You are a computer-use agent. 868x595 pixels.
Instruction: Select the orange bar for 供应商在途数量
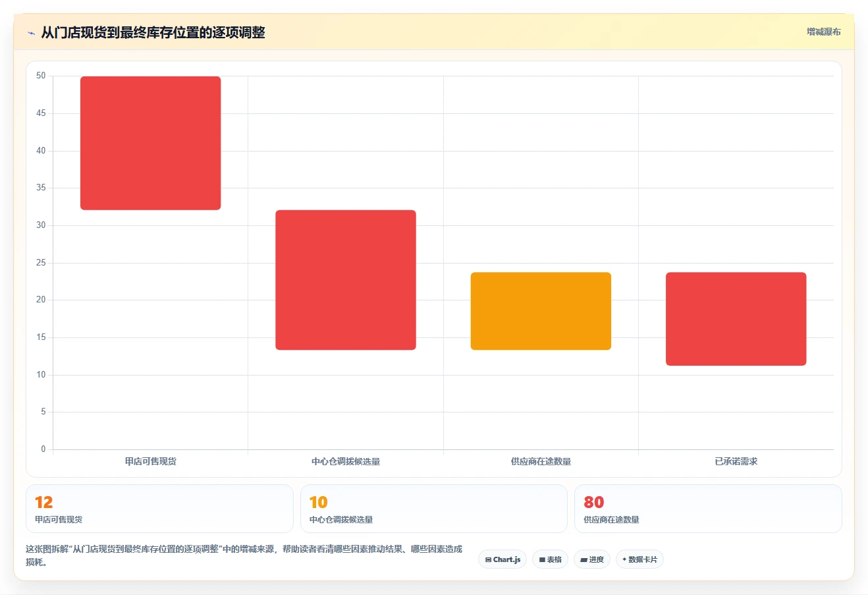(x=541, y=311)
